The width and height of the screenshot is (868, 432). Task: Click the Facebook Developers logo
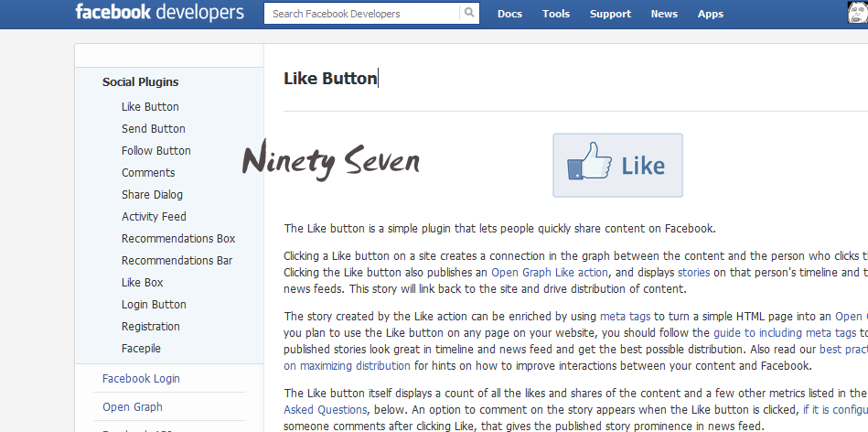point(159,12)
